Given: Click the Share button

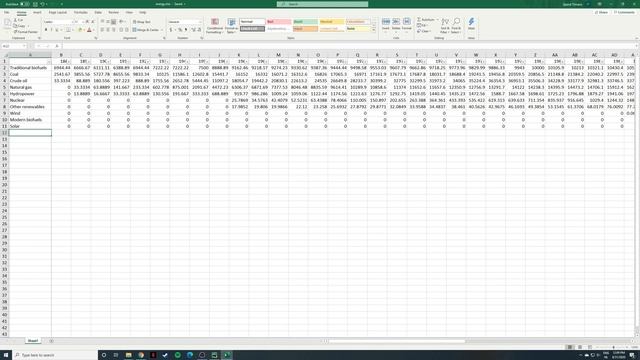Looking at the screenshot, I should pyautogui.click(x=601, y=13).
